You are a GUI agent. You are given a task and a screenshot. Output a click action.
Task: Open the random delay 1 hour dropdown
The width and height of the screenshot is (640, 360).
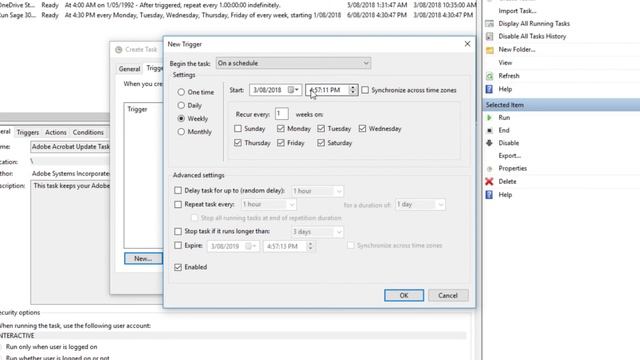coord(317,191)
